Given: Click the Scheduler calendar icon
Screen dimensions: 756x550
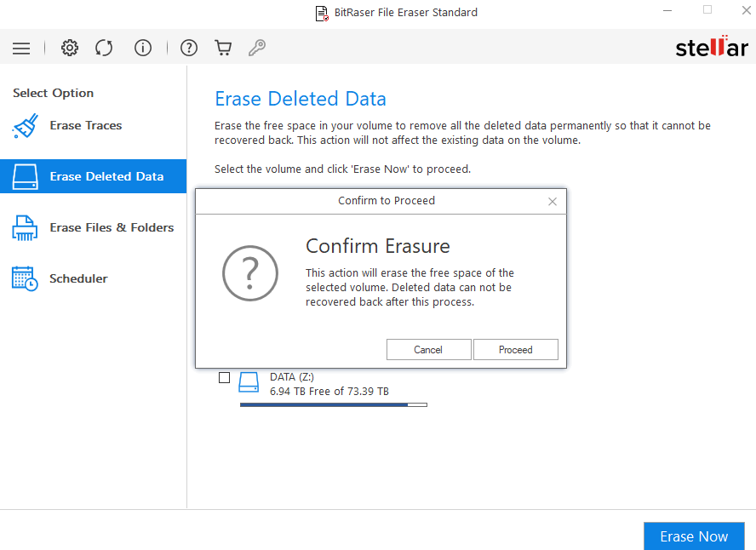Looking at the screenshot, I should point(25,279).
